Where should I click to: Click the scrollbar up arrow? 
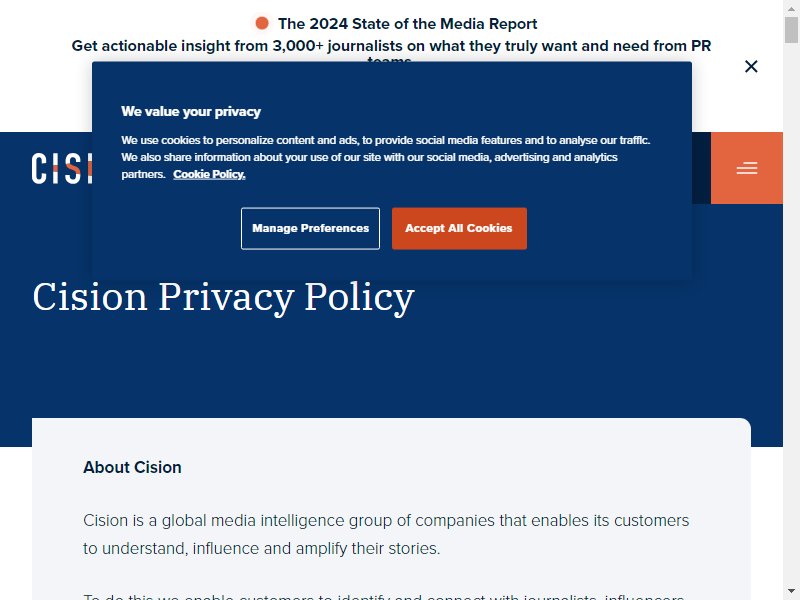tap(791, 6)
